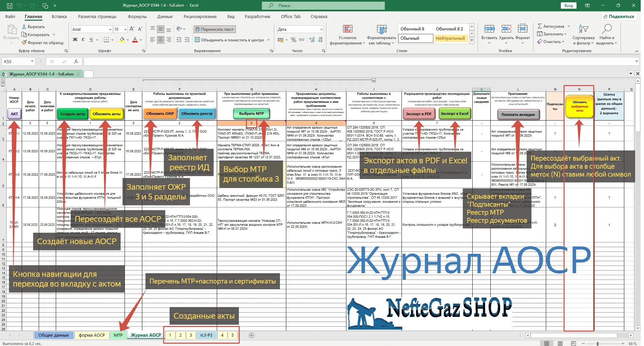The width and height of the screenshot is (644, 346).
Task: Open the Вставка ribbon tab
Action: (59, 17)
